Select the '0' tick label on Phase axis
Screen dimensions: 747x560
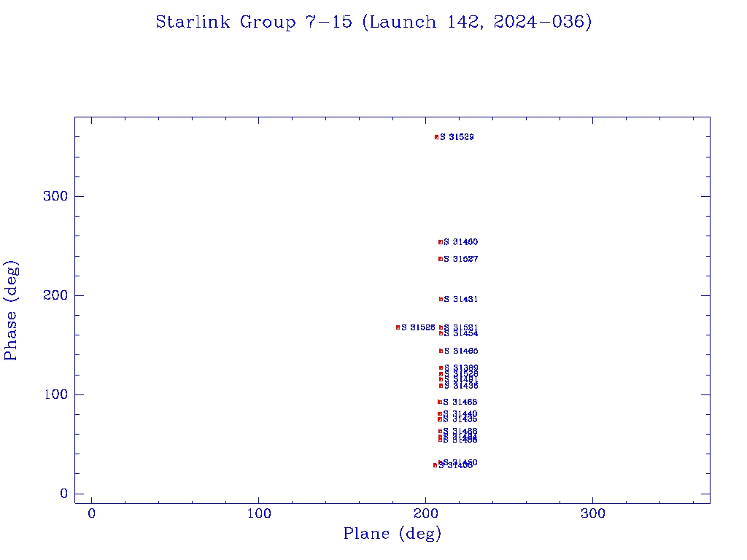[x=64, y=494]
